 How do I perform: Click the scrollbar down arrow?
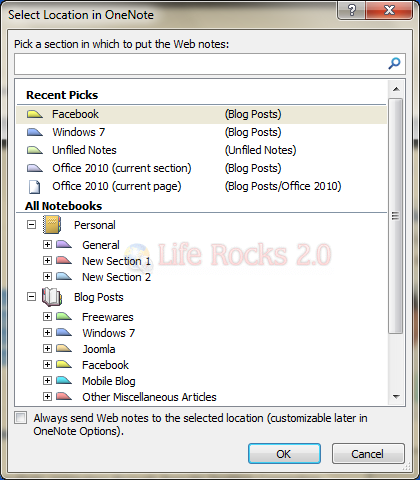pos(396,397)
